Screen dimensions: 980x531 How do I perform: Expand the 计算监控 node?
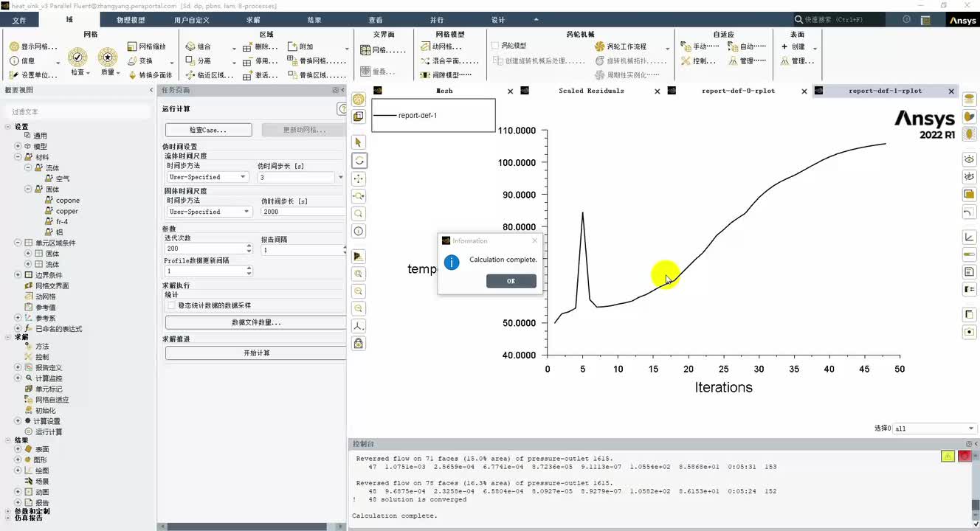click(18, 378)
